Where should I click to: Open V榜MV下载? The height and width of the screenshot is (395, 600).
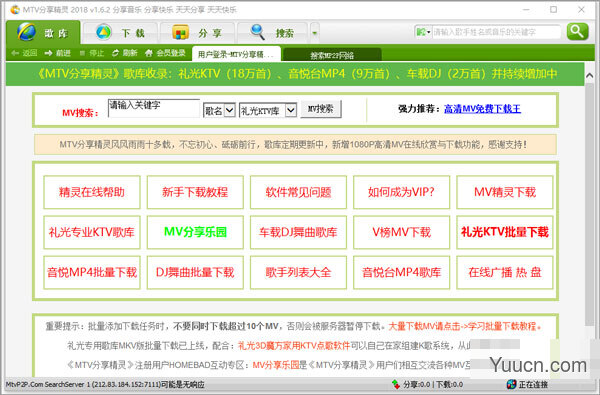click(401, 232)
